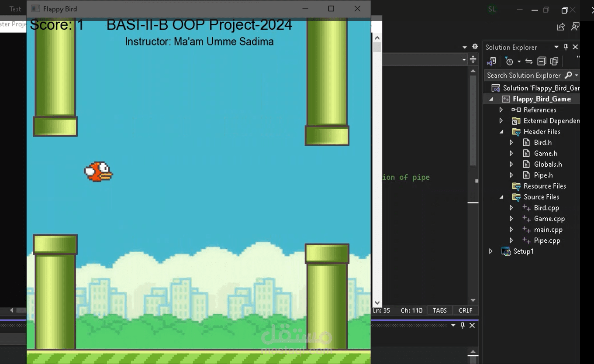Select the External Dependencies folder

pos(552,121)
